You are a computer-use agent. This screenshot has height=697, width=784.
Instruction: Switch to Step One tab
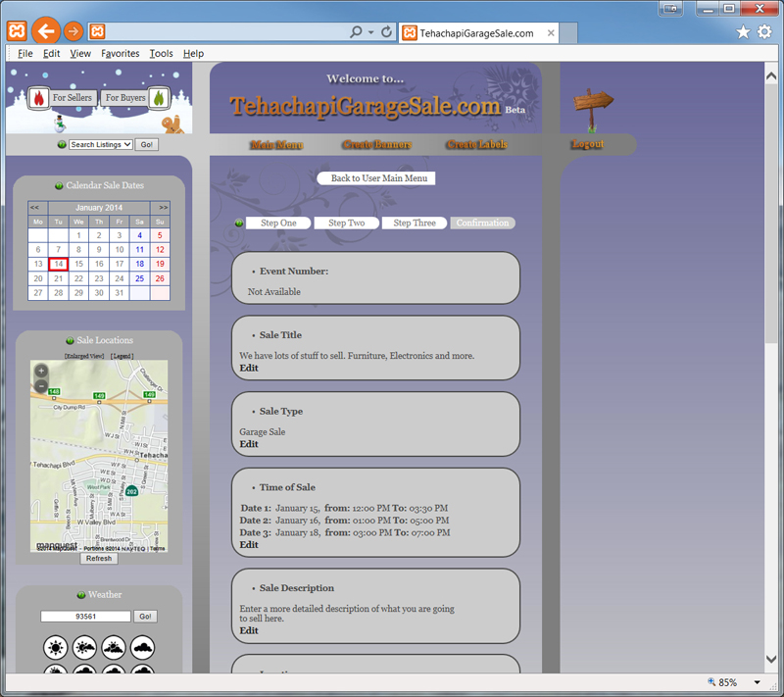278,223
